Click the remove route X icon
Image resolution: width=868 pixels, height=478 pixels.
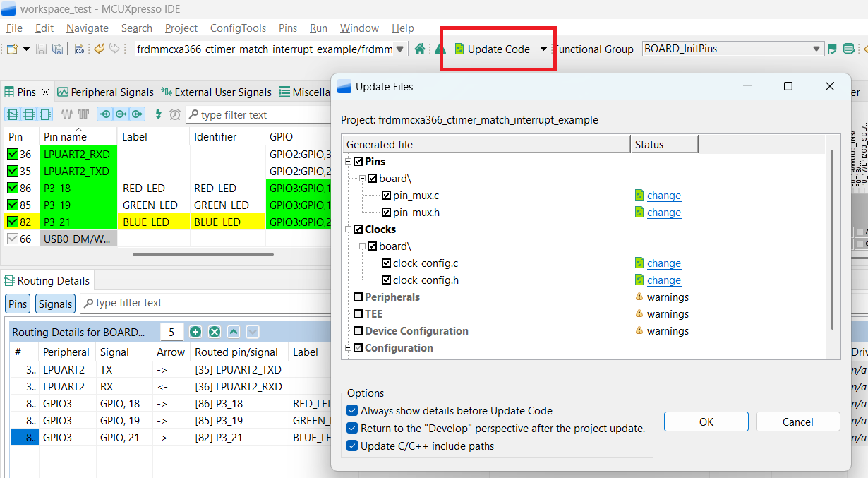[x=215, y=332]
